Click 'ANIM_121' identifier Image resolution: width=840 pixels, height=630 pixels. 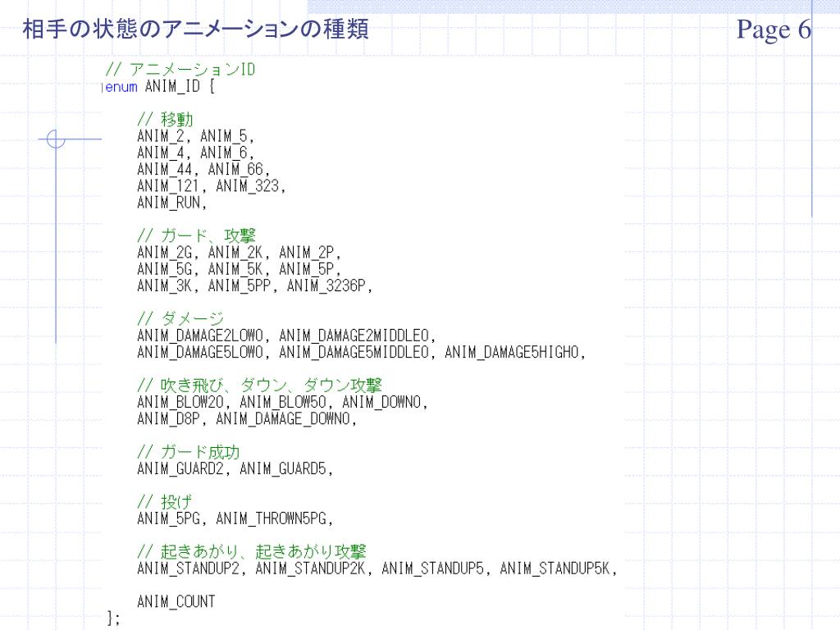168,186
